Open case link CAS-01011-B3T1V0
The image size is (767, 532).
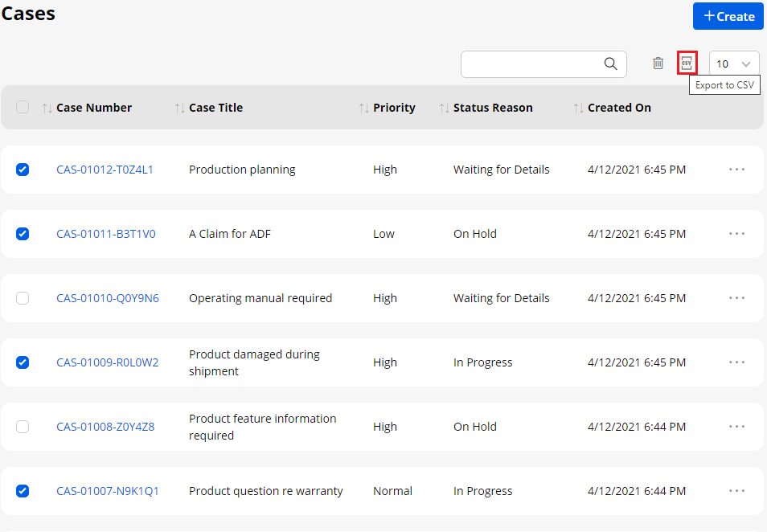(x=106, y=234)
